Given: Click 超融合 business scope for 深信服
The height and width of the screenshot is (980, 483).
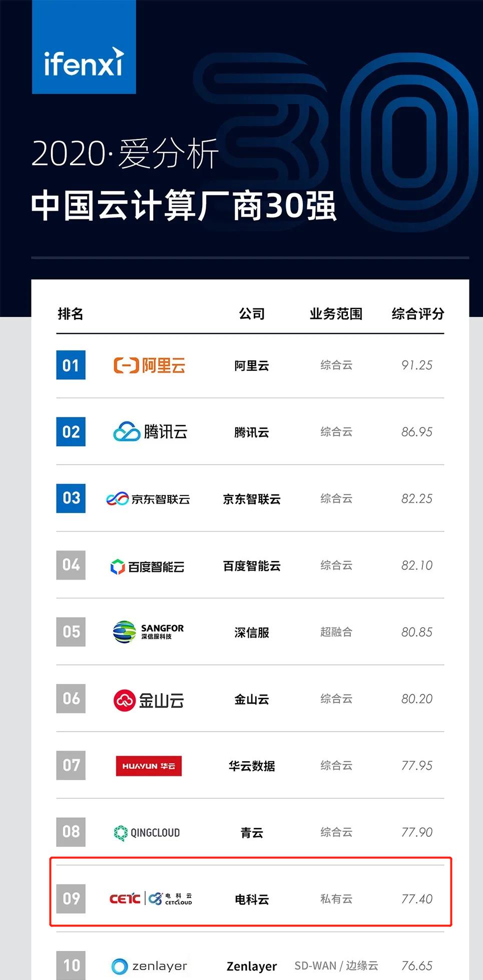Looking at the screenshot, I should coord(336,632).
